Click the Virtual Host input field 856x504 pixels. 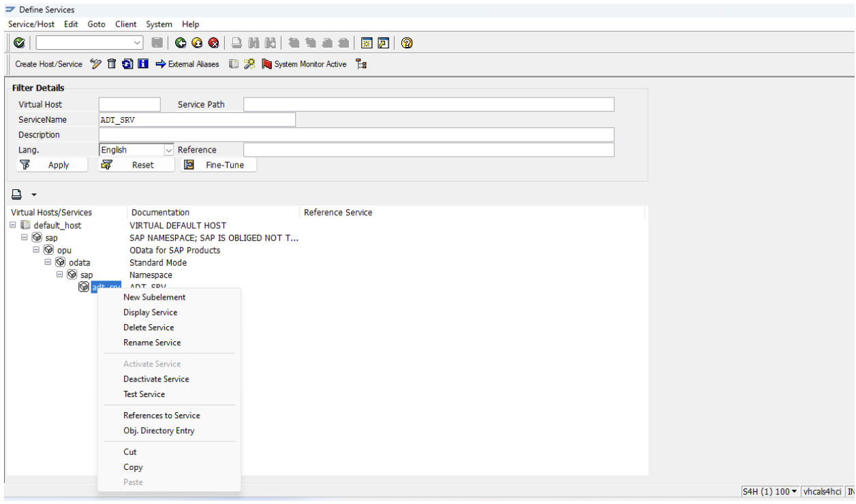[129, 104]
